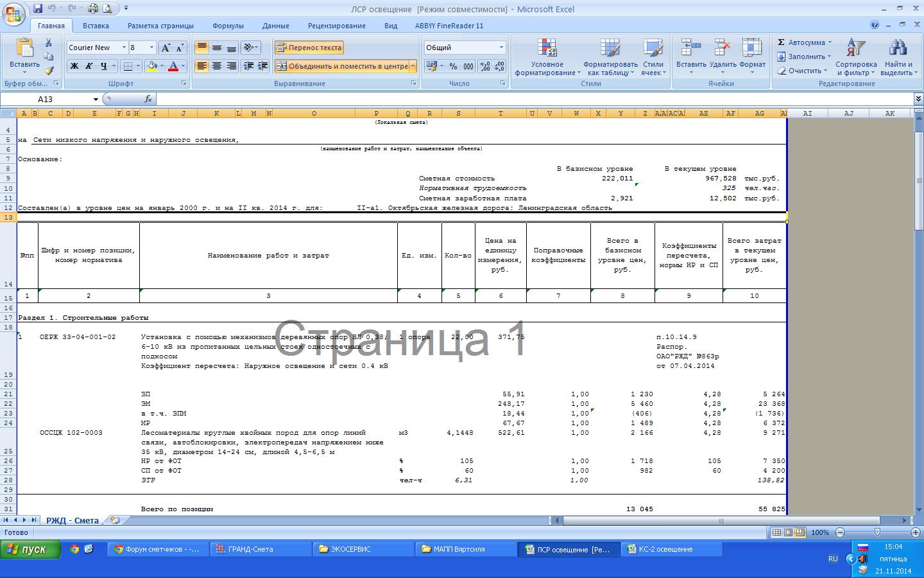924x578 pixels.
Task: Open the Формулы ribbon tab
Action: (228, 26)
